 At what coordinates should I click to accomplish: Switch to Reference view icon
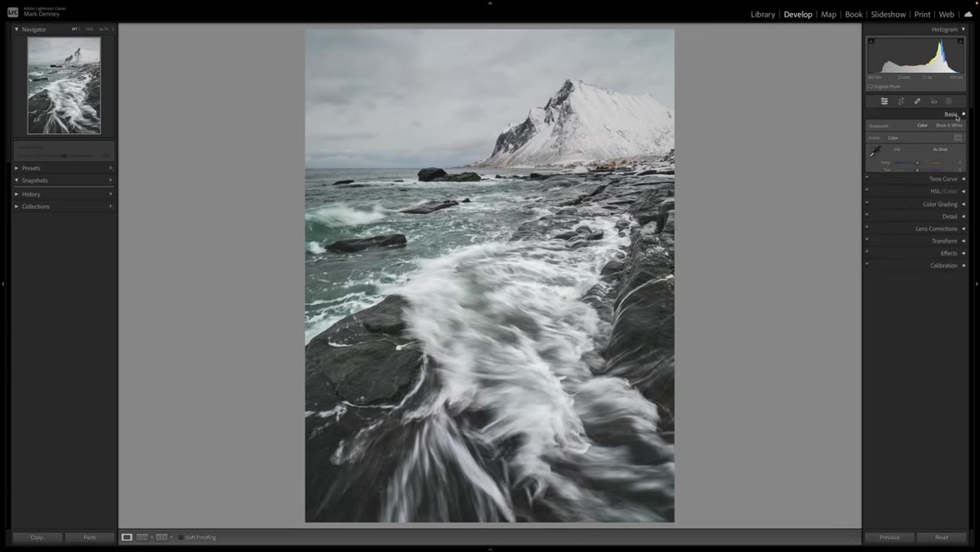[x=142, y=537]
